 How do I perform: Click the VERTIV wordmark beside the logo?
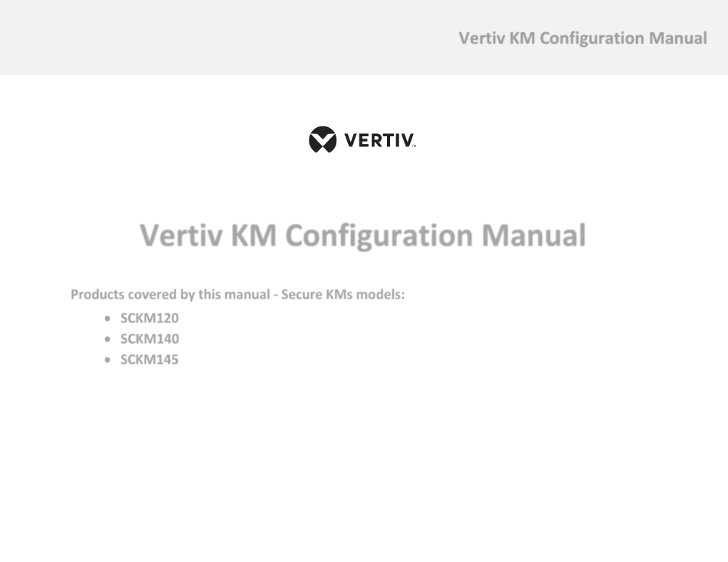pos(379,140)
